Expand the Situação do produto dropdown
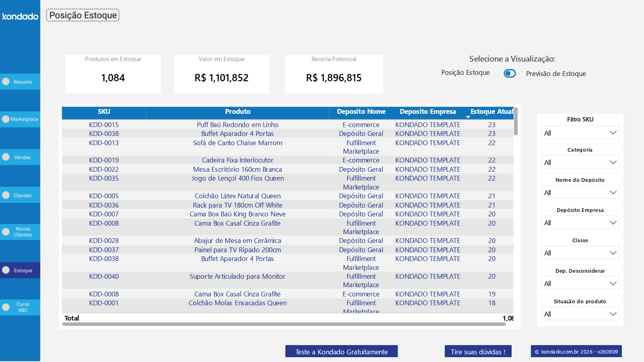 580,314
